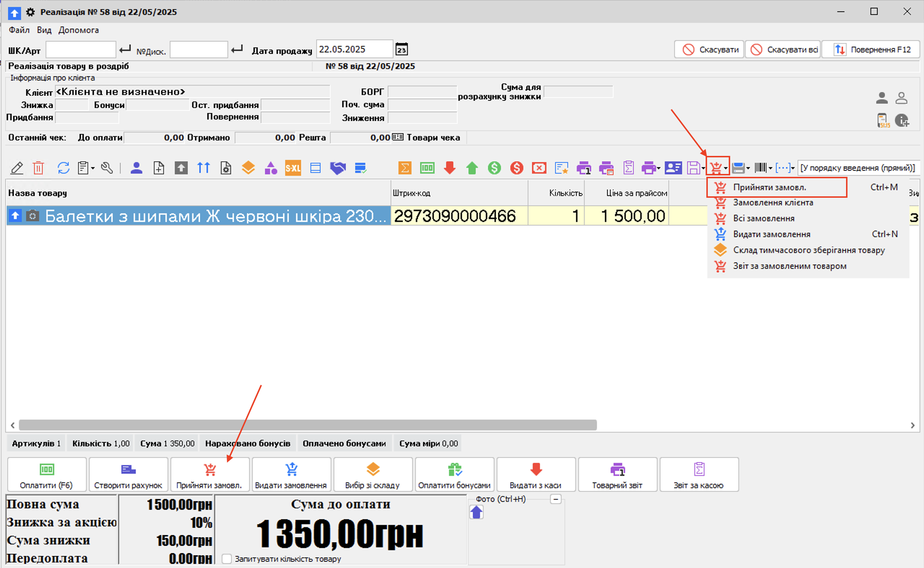Click the horizontal scrollbar of goods table
The image size is (924, 568).
(x=308, y=425)
